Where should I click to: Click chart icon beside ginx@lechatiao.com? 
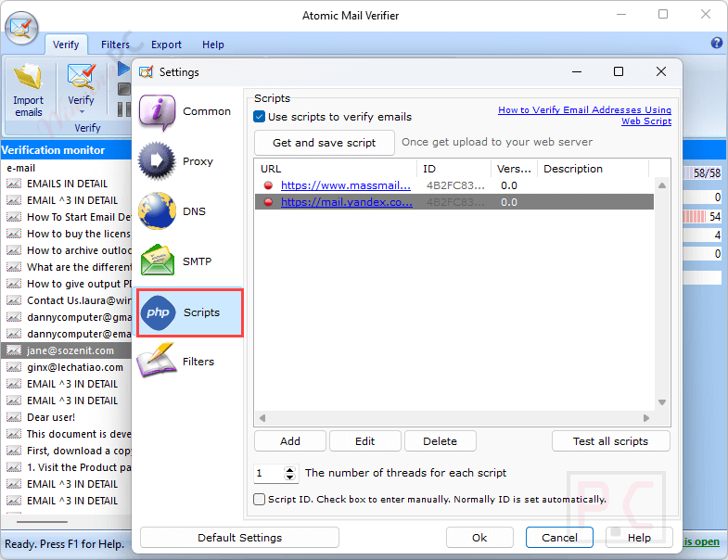pos(14,367)
